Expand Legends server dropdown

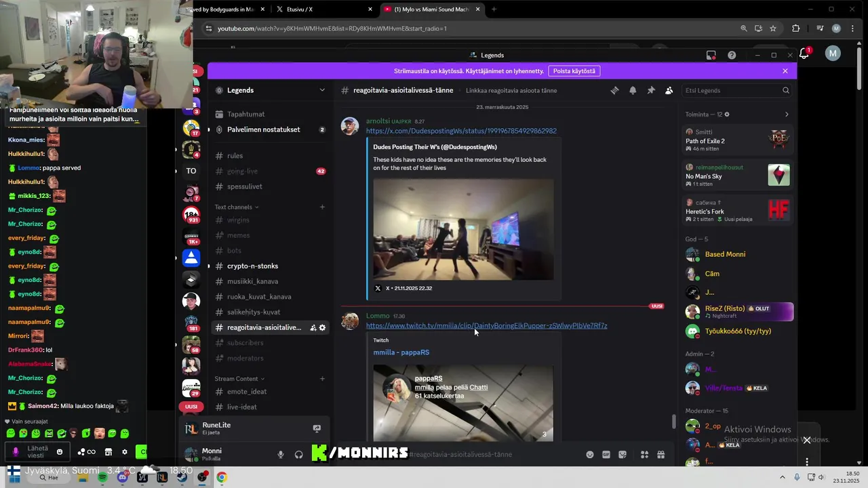(322, 90)
